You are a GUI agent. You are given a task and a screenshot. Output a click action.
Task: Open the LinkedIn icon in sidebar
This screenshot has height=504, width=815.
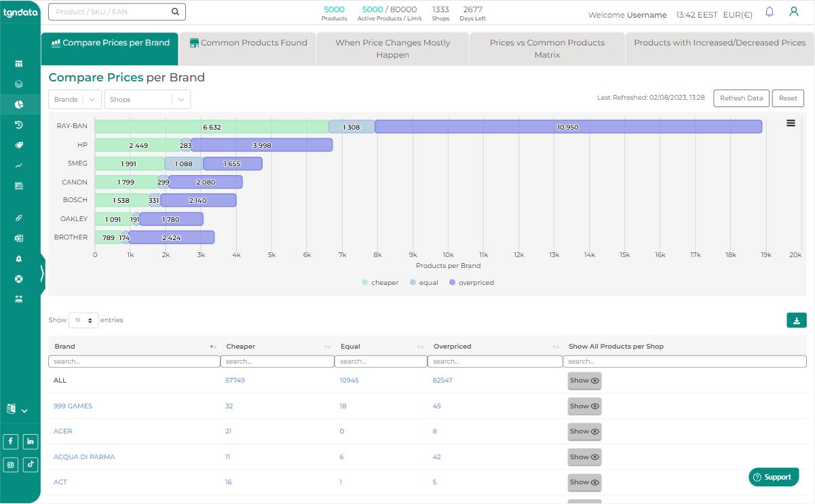(31, 441)
